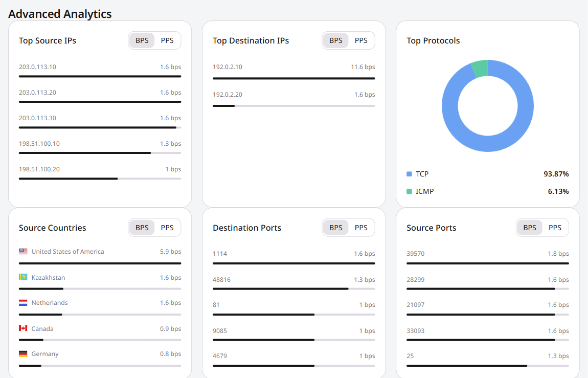588x378 pixels.
Task: Click the TCP protocol label
Action: 422,174
